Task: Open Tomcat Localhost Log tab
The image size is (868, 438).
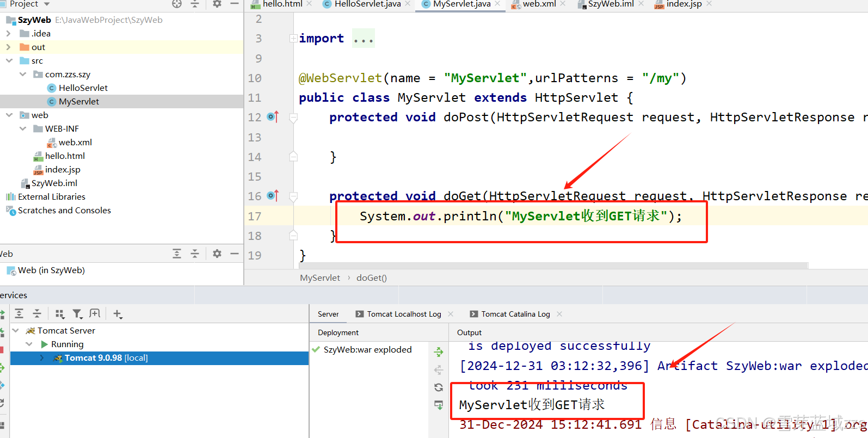Action: [404, 314]
